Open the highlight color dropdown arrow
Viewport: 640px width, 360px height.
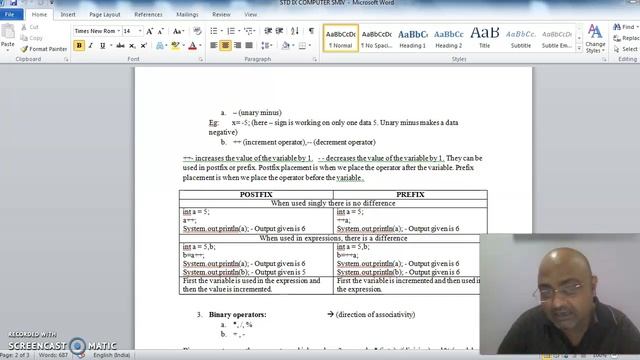(x=184, y=45)
